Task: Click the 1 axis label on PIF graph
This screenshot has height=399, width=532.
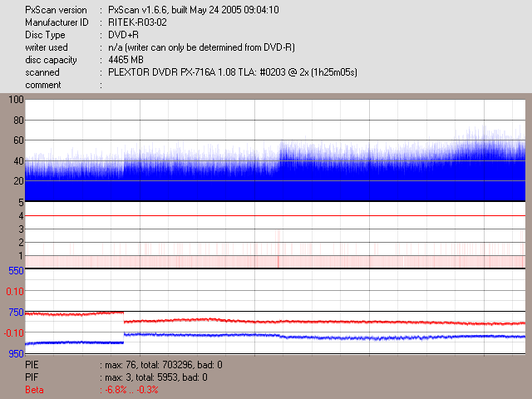Action: [x=21, y=256]
